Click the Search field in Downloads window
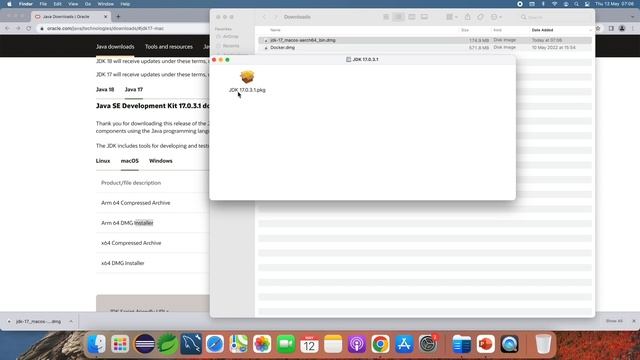This screenshot has width=640, height=360. pyautogui.click(x=555, y=17)
